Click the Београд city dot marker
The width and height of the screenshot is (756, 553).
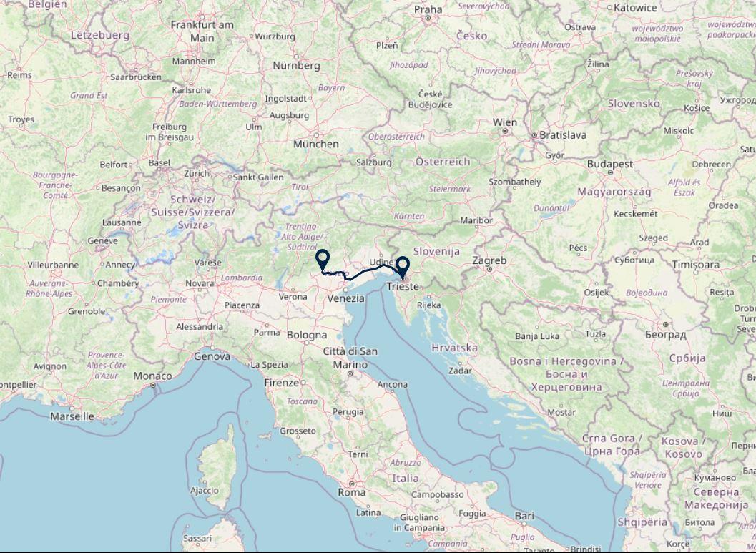point(666,325)
